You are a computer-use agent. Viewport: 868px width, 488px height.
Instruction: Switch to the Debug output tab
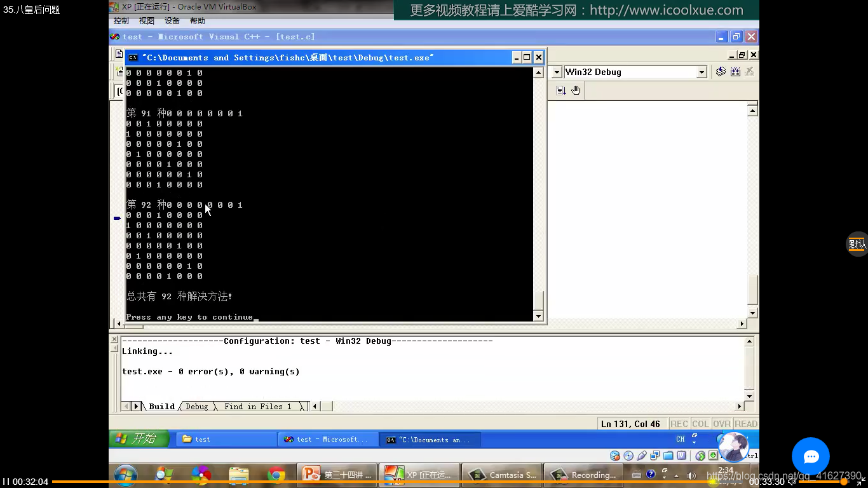pos(196,407)
